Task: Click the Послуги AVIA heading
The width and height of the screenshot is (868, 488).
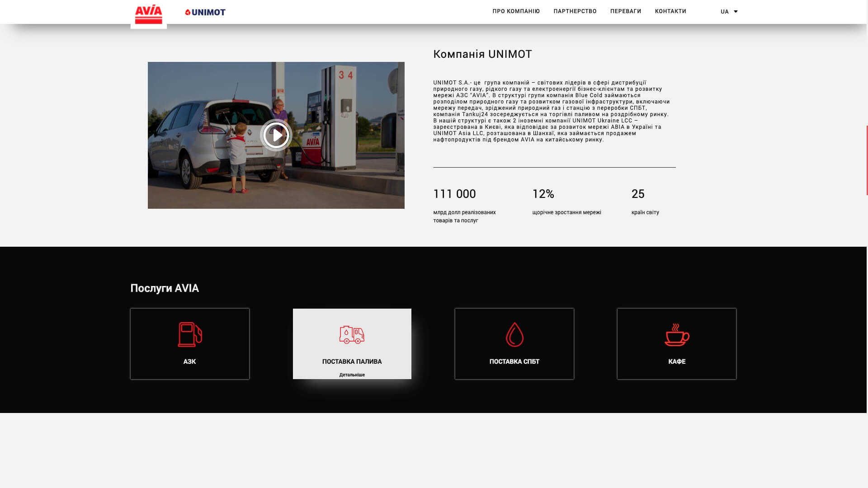Action: pos(165,288)
